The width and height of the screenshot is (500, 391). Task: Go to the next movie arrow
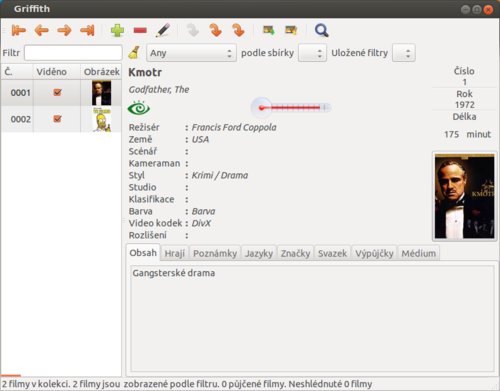click(64, 31)
